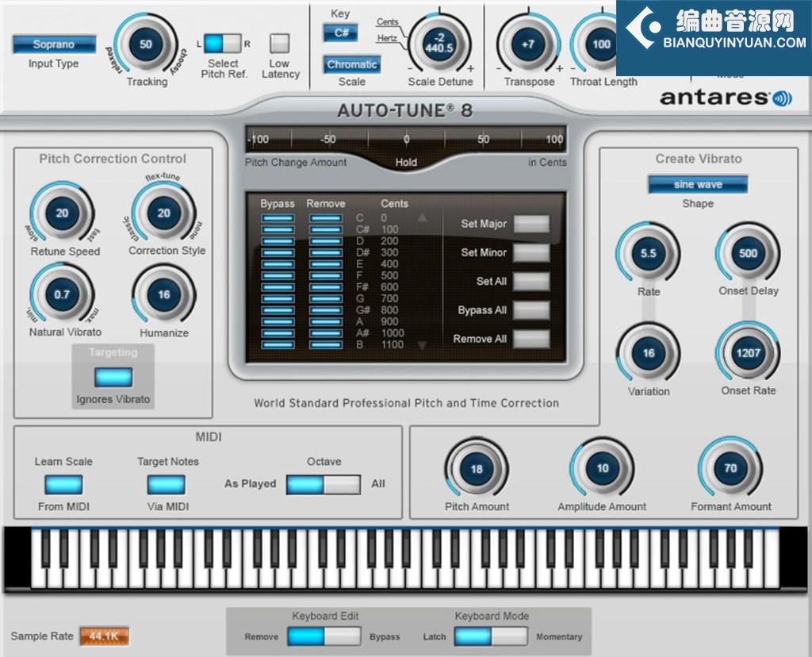Toggle the Select Pitch Ref. L/R switch

[x=222, y=44]
